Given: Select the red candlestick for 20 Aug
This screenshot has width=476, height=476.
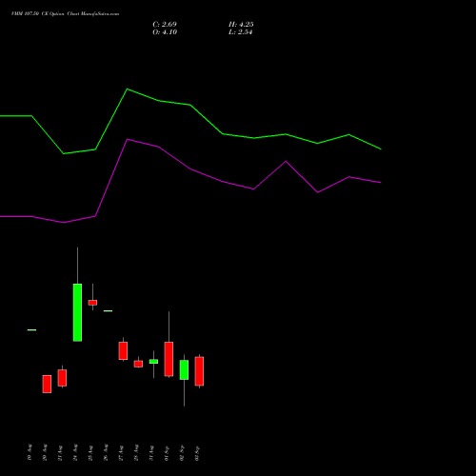Looking at the screenshot, I should coord(47,384).
